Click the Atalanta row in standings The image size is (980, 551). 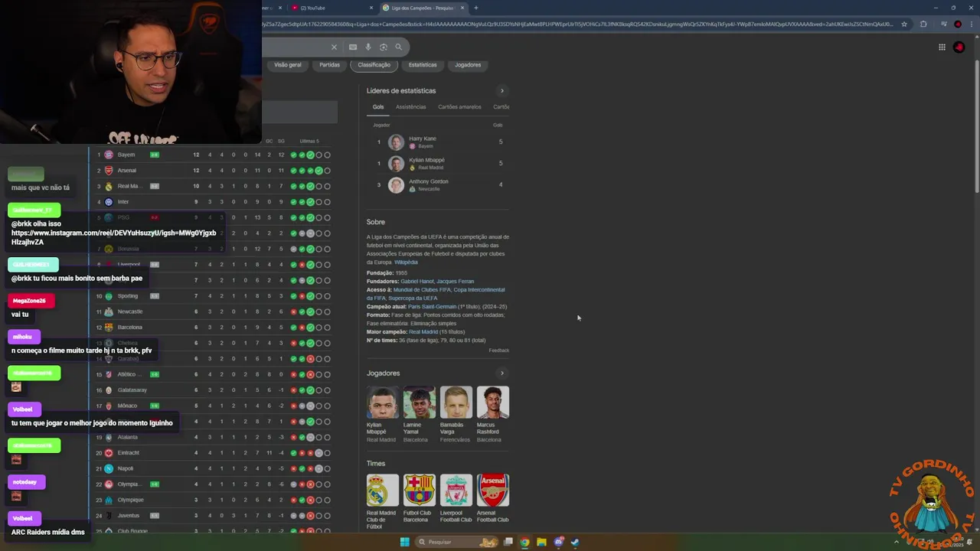[213, 437]
